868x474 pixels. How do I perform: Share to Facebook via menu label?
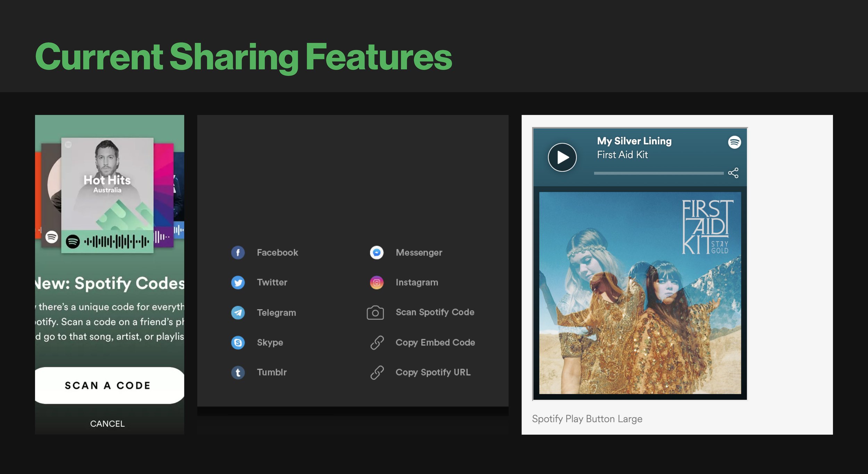coord(277,253)
